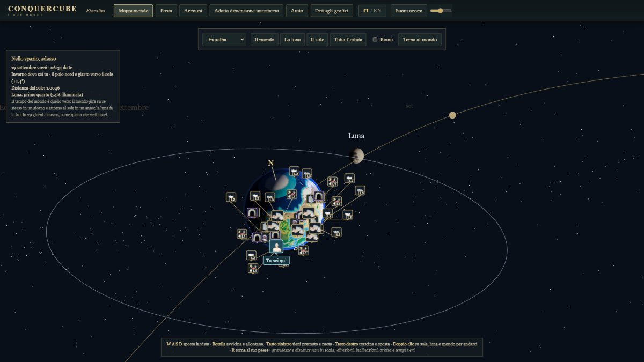Focus the view on "Il sole"

[317, 39]
